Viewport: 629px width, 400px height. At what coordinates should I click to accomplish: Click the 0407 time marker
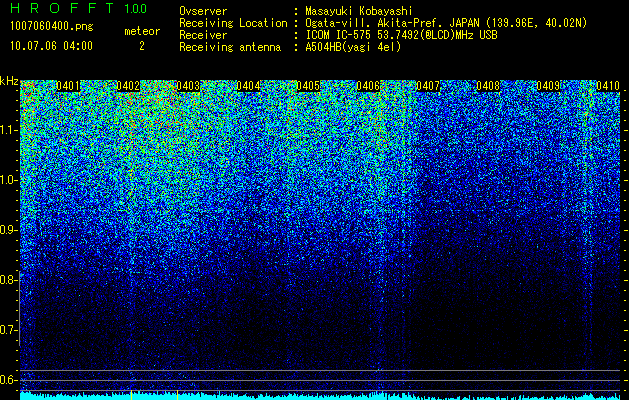pos(428,86)
